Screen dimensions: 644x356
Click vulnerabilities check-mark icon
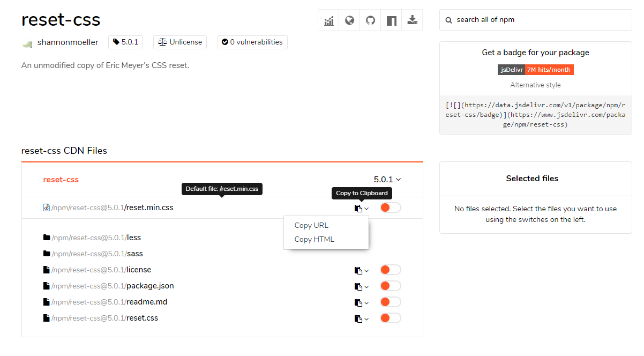(225, 42)
